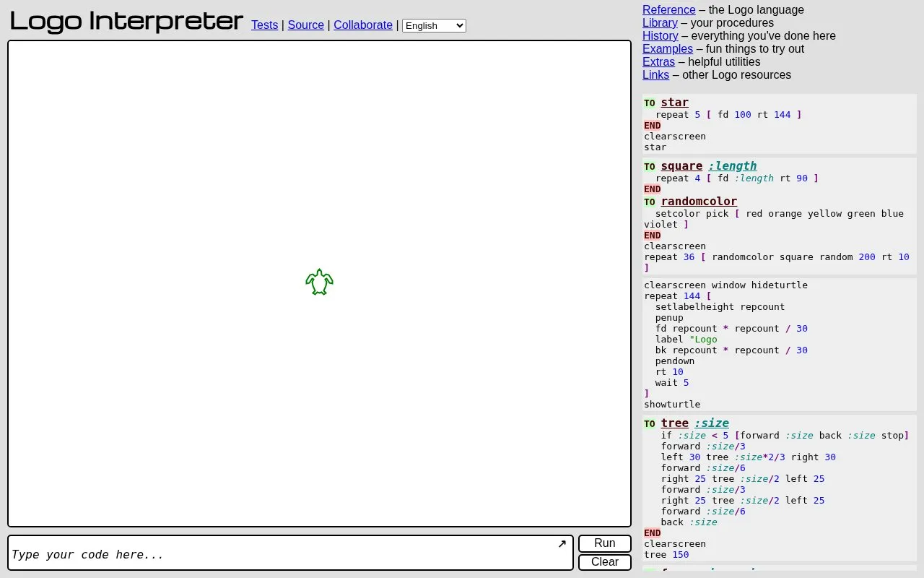
Task: Click the 'label "Logo' code line
Action: [687, 340]
